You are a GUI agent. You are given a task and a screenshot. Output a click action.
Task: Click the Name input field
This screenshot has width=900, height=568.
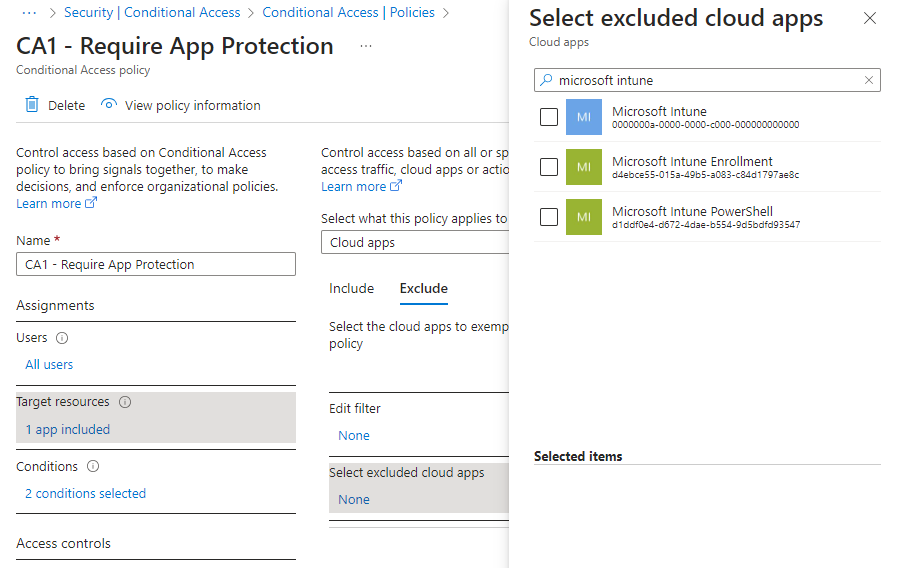coord(156,264)
